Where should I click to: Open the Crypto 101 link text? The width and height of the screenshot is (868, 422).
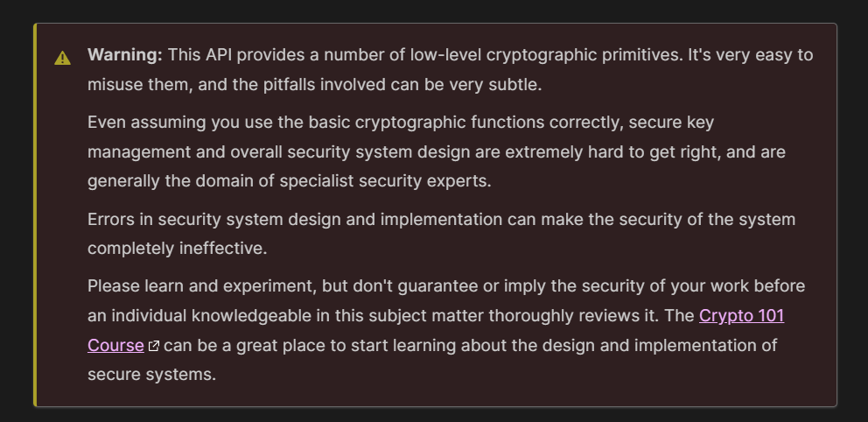742,316
